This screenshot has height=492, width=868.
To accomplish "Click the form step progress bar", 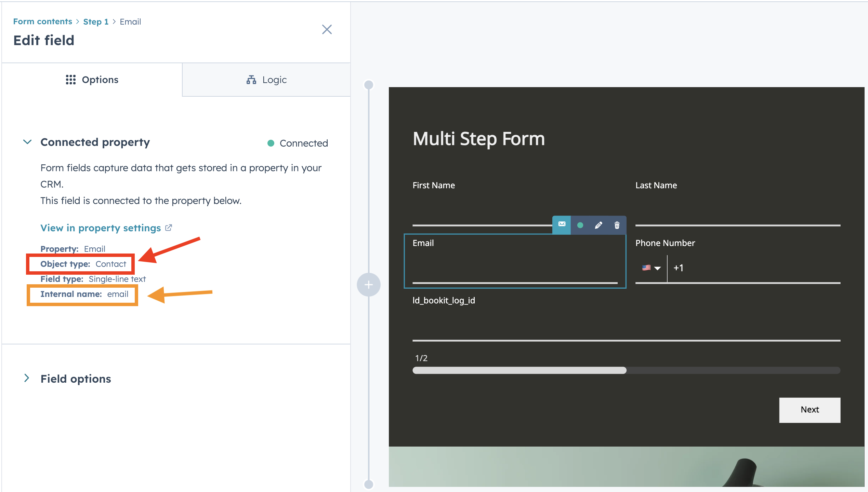I will [626, 370].
